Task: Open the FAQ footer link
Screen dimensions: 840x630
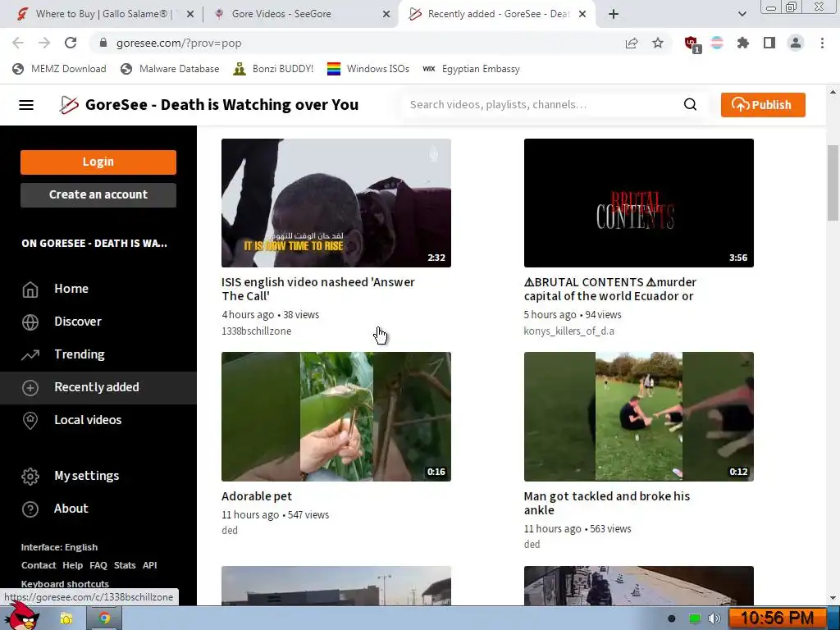Action: 98,566
